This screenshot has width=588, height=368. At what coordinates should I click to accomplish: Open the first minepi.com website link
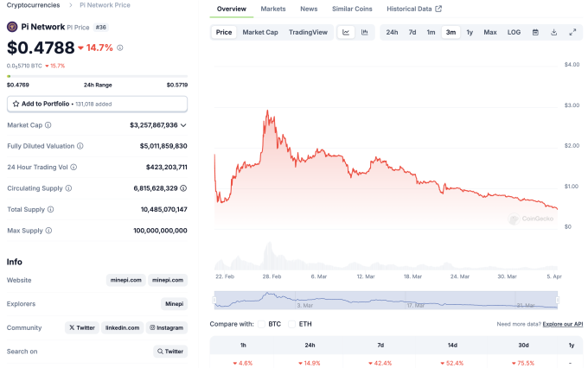pyautogui.click(x=126, y=280)
